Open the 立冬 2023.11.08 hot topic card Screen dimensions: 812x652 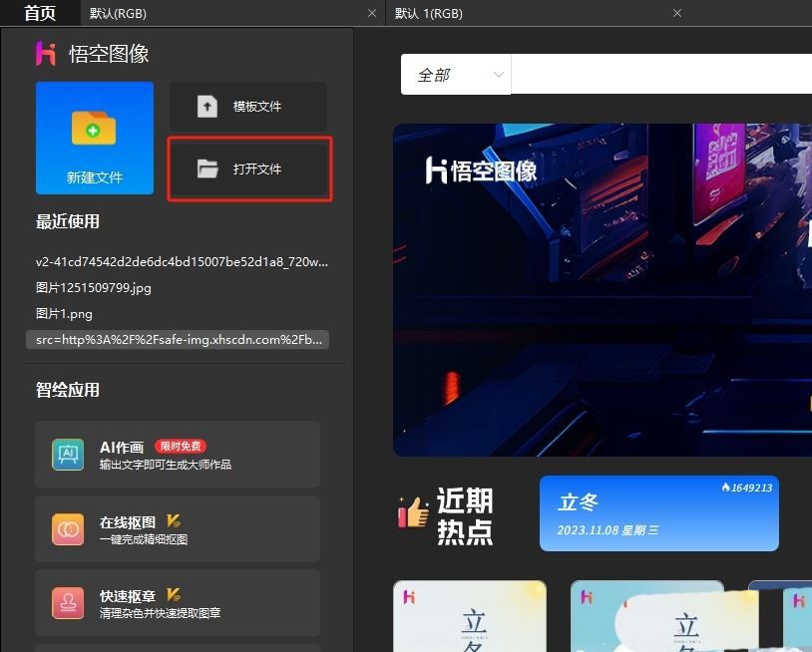coord(659,513)
